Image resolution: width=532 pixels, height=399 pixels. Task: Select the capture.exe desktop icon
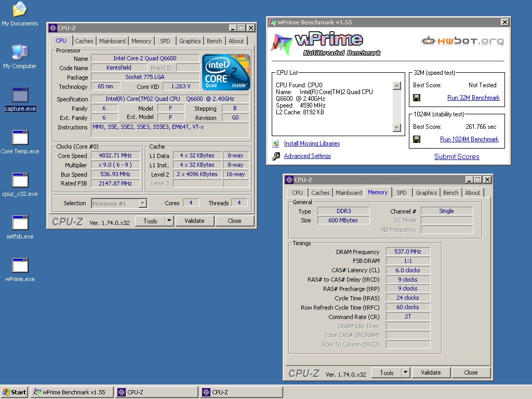tap(20, 99)
